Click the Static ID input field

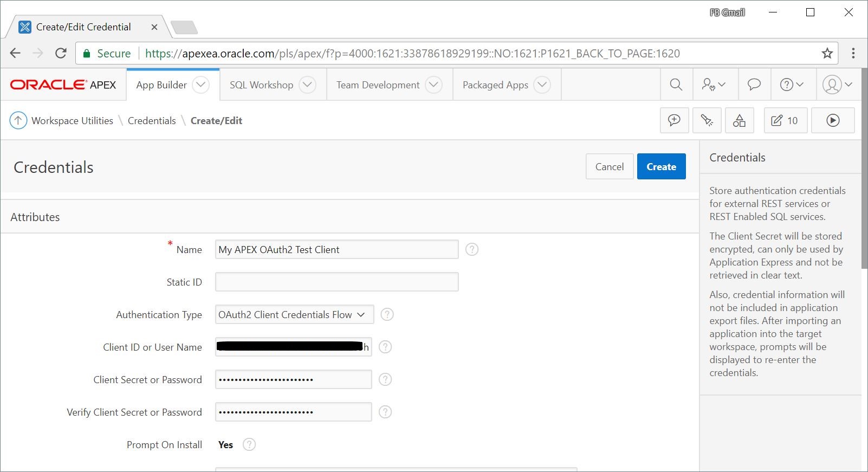[336, 282]
